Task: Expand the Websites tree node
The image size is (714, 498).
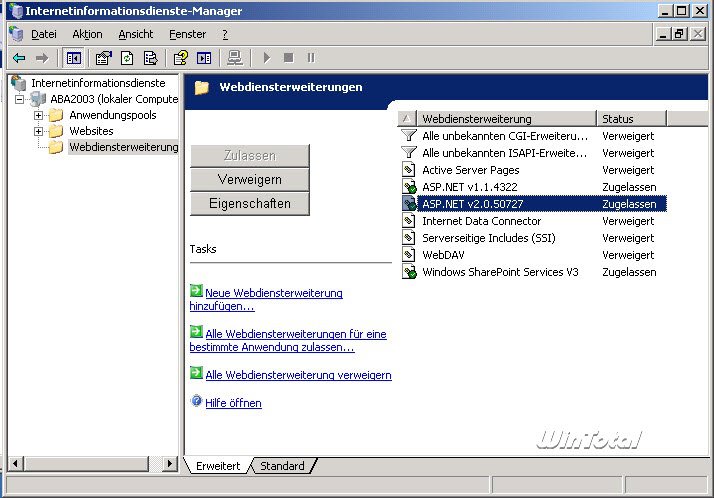Action: coord(38,132)
